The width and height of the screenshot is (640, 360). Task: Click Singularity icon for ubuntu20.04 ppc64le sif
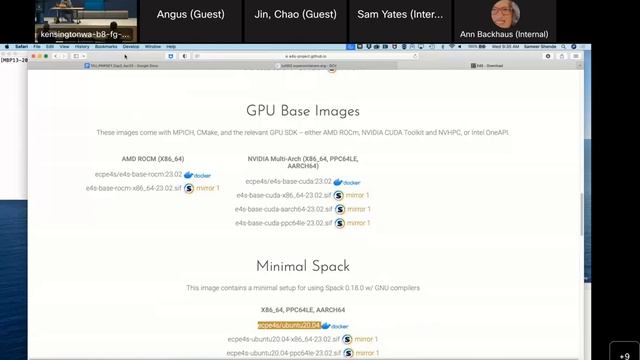(x=348, y=353)
